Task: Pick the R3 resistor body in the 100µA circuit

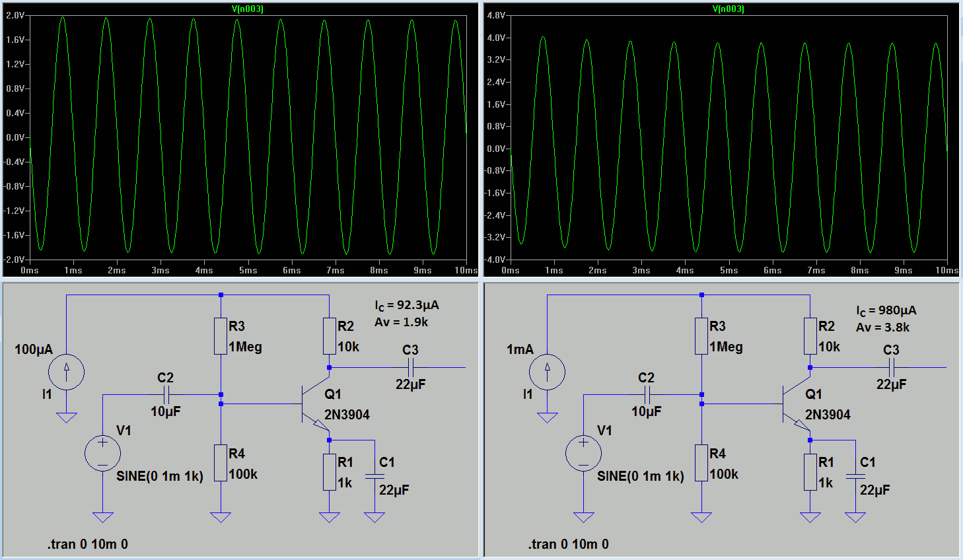Action: pos(221,336)
